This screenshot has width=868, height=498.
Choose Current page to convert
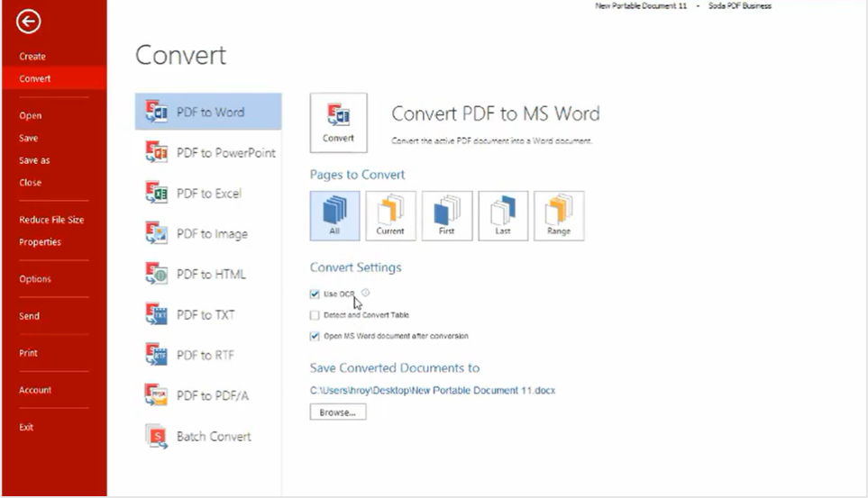(390, 215)
